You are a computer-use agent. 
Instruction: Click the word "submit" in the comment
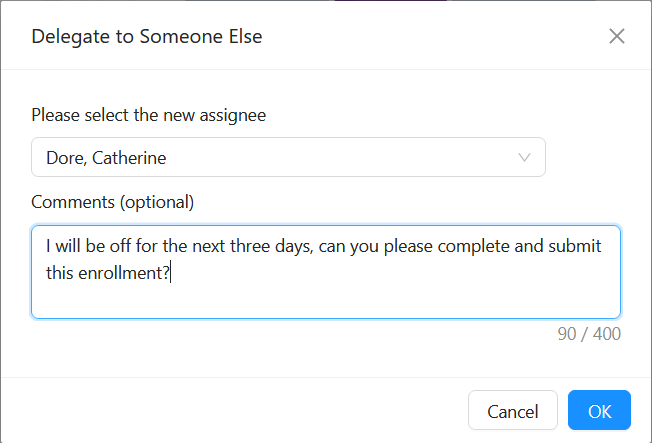pos(574,246)
